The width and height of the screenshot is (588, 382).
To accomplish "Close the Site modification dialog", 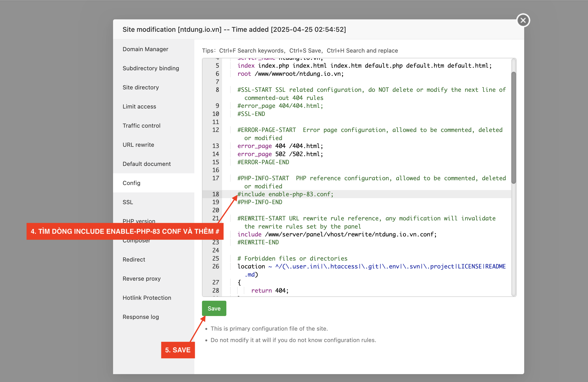I will coord(523,20).
